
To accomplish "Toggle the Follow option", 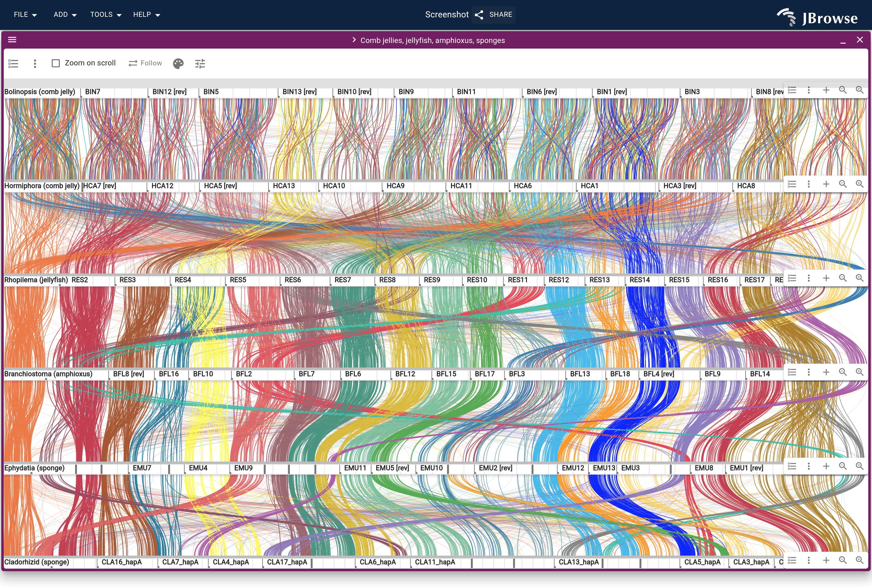I will (145, 63).
